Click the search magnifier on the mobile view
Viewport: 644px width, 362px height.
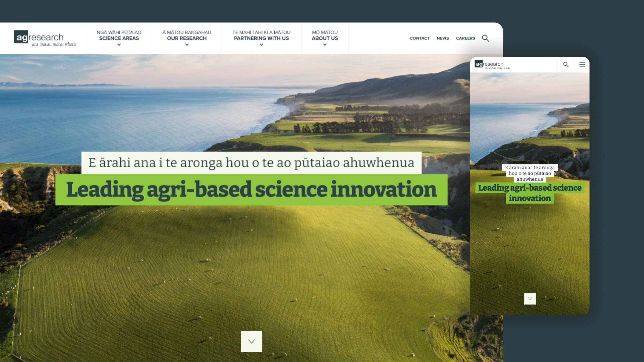click(x=566, y=64)
